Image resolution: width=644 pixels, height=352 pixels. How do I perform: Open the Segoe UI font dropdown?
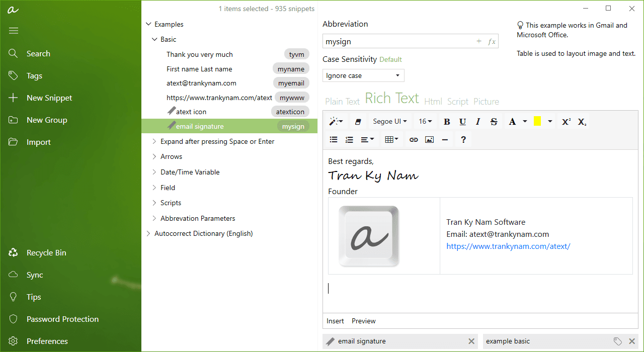(390, 121)
